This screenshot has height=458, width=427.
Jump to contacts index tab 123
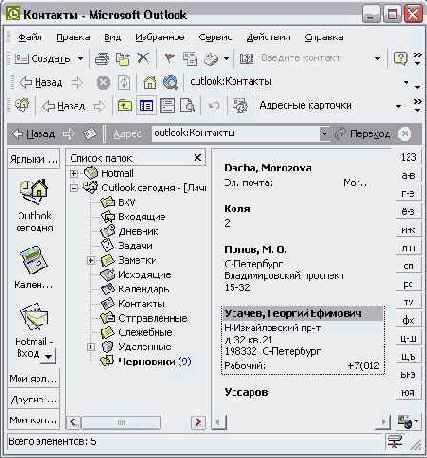click(x=408, y=157)
